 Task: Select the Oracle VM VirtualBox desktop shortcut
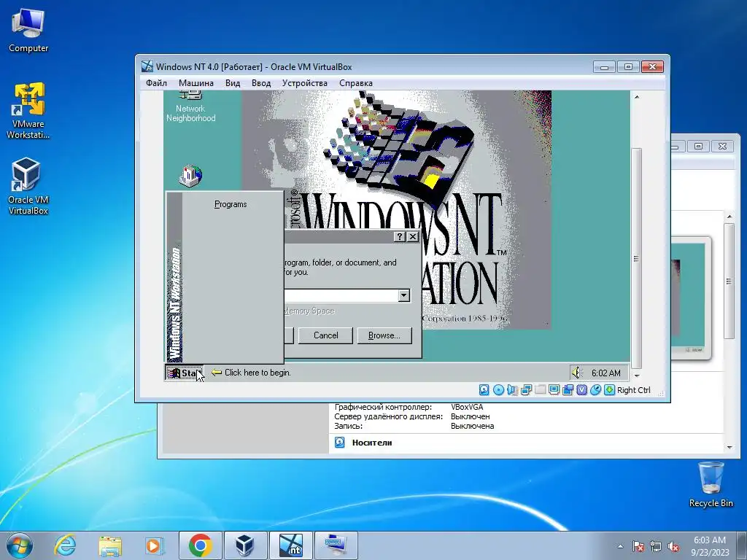click(x=28, y=186)
